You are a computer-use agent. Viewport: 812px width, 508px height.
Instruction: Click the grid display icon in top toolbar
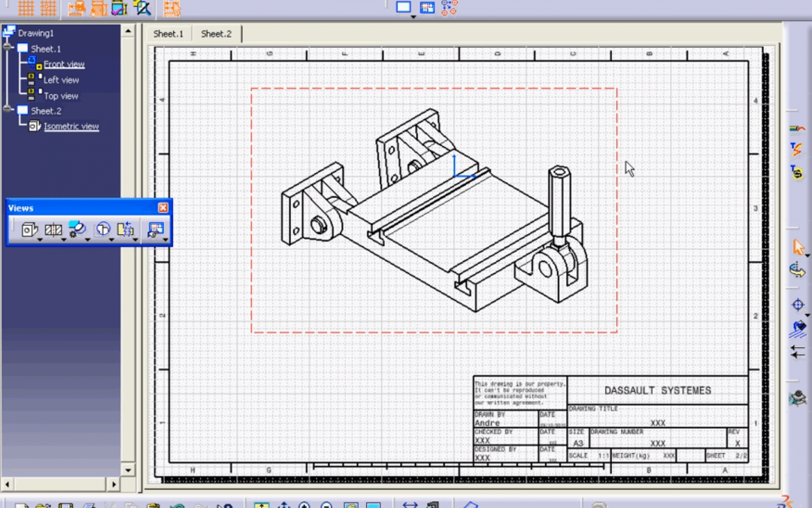click(x=25, y=8)
